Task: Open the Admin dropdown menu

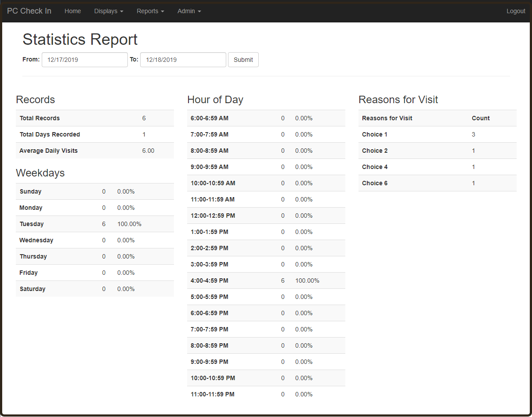Action: (x=189, y=11)
